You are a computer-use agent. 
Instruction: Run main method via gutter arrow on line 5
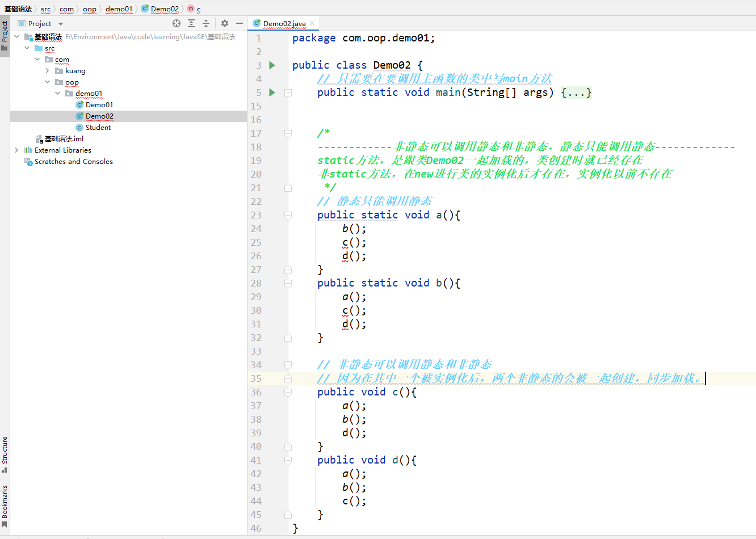272,92
